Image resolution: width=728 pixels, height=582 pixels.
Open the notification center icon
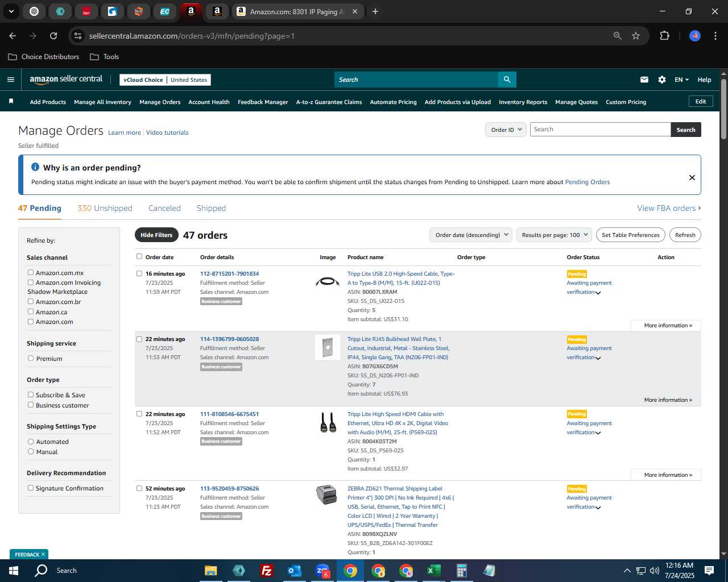click(709, 571)
